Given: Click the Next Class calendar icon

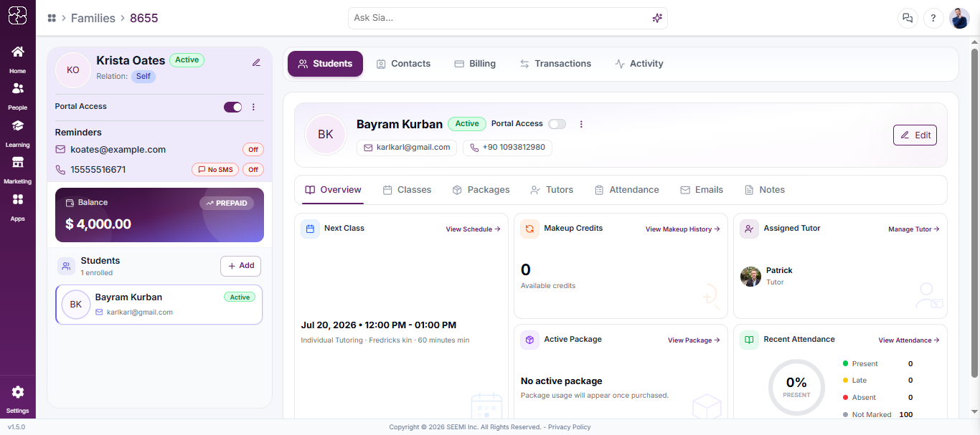Looking at the screenshot, I should 311,229.
